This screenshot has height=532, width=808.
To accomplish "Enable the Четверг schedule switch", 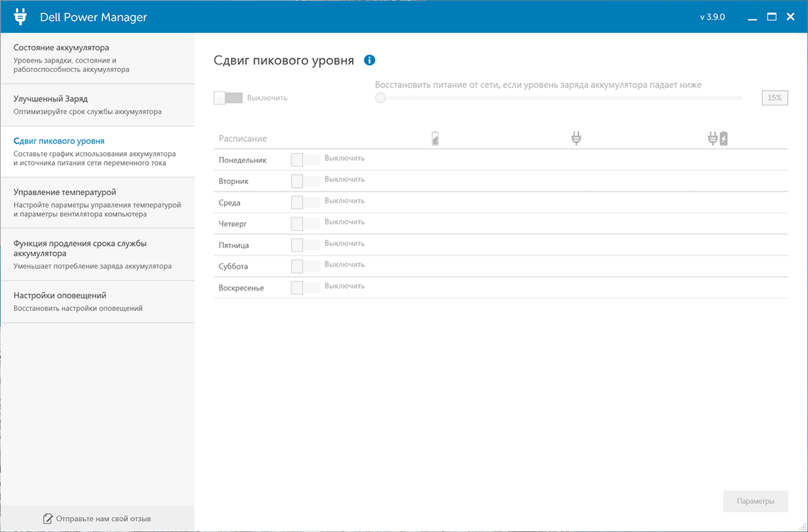I will (x=305, y=224).
